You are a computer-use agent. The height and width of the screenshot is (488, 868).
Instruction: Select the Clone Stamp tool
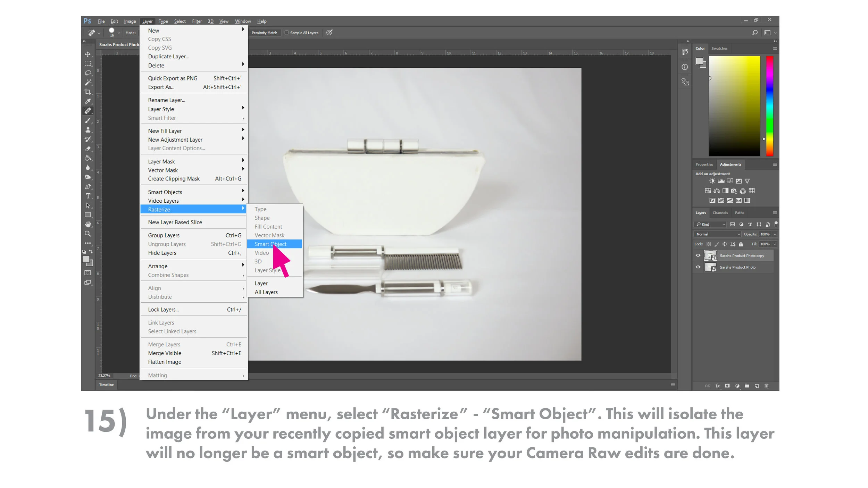tap(88, 130)
